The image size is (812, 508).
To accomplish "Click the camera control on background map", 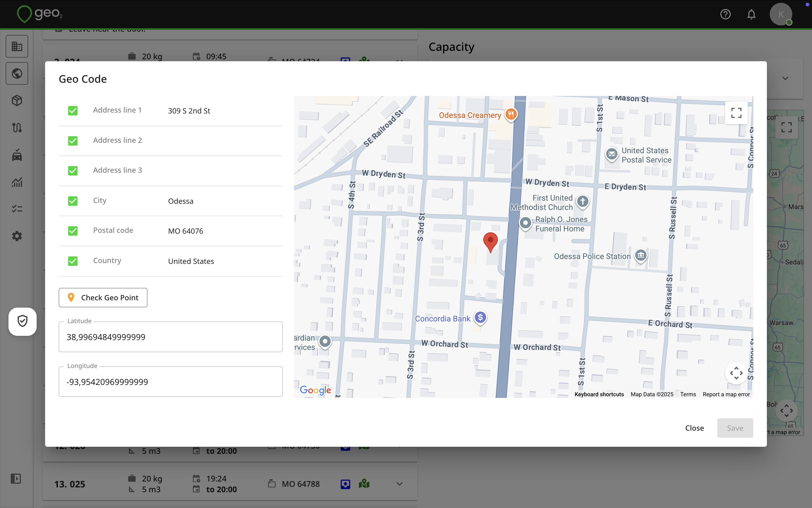I will [787, 411].
